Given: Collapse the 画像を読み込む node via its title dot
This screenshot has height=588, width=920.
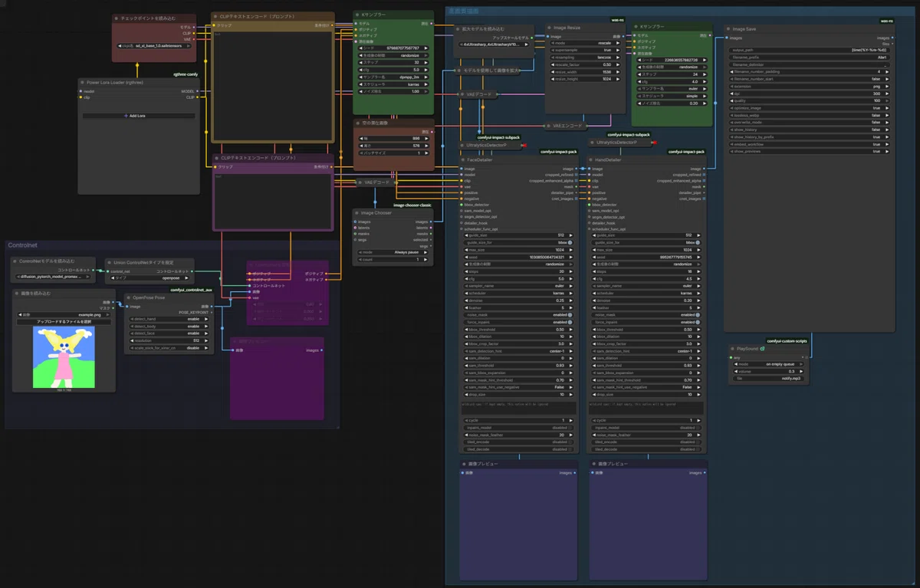Looking at the screenshot, I should [x=18, y=294].
